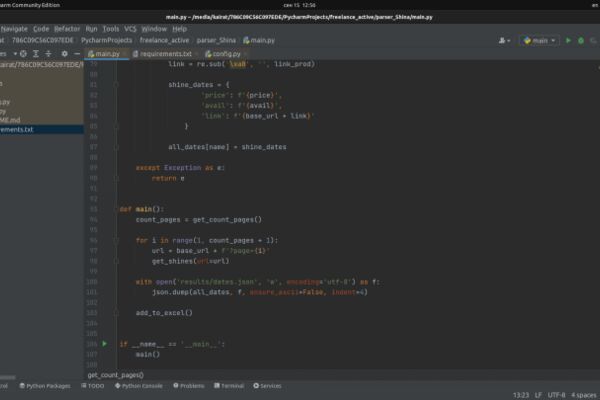Click the 4 spaces indent setting in status bar

584,395
